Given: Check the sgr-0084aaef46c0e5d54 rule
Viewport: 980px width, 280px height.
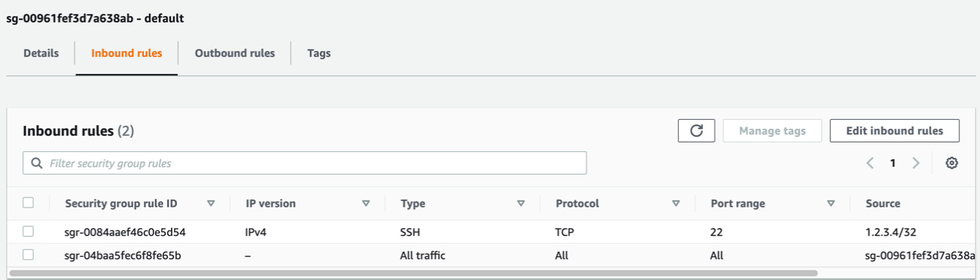Looking at the screenshot, I should [28, 232].
